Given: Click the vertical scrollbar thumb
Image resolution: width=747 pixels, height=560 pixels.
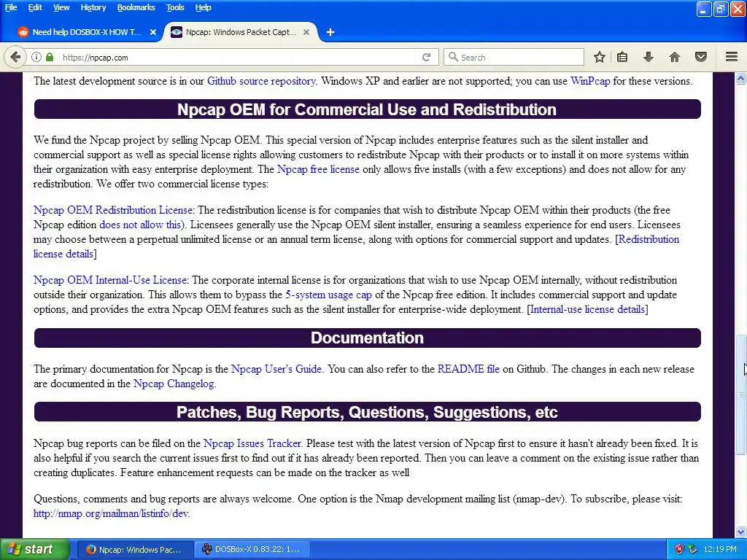Looking at the screenshot, I should pos(741,394).
